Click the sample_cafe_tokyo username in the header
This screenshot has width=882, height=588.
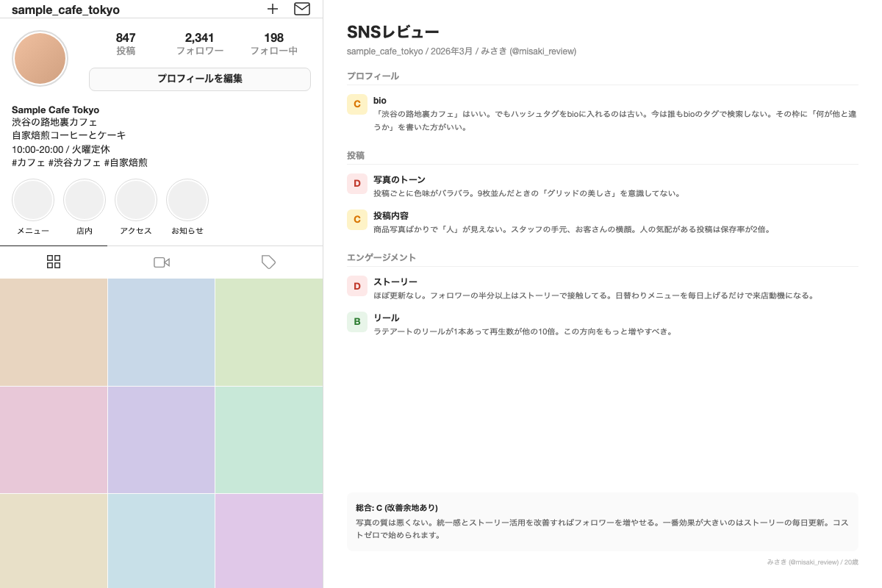(x=65, y=10)
